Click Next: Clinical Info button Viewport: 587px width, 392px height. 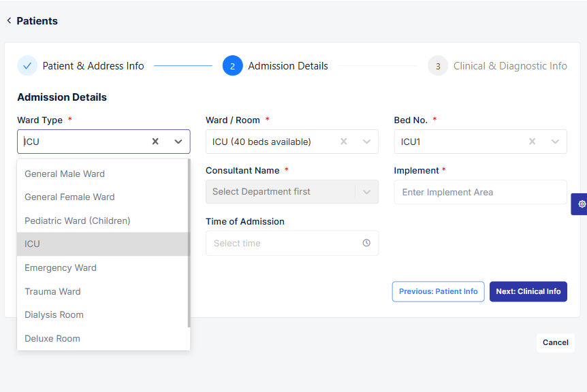click(528, 291)
